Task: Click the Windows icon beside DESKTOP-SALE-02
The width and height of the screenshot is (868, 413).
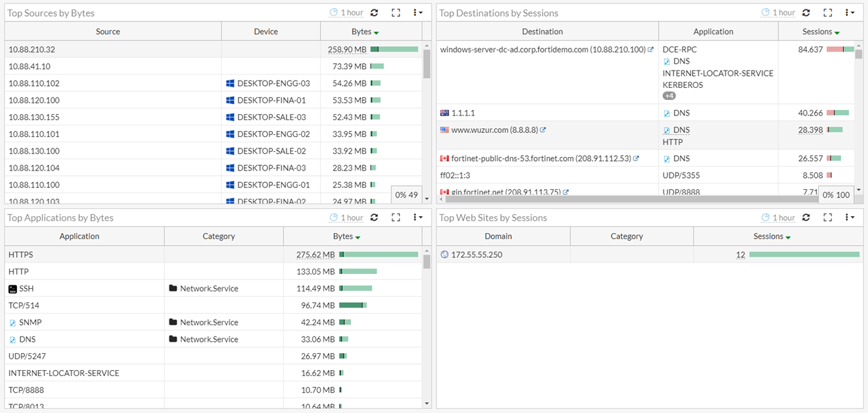Action: pyautogui.click(x=230, y=151)
